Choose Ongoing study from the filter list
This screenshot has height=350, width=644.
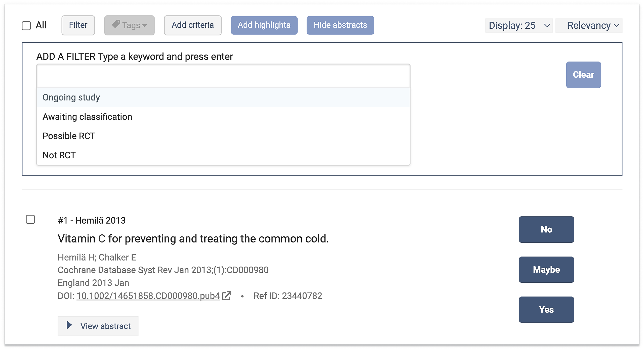(71, 97)
